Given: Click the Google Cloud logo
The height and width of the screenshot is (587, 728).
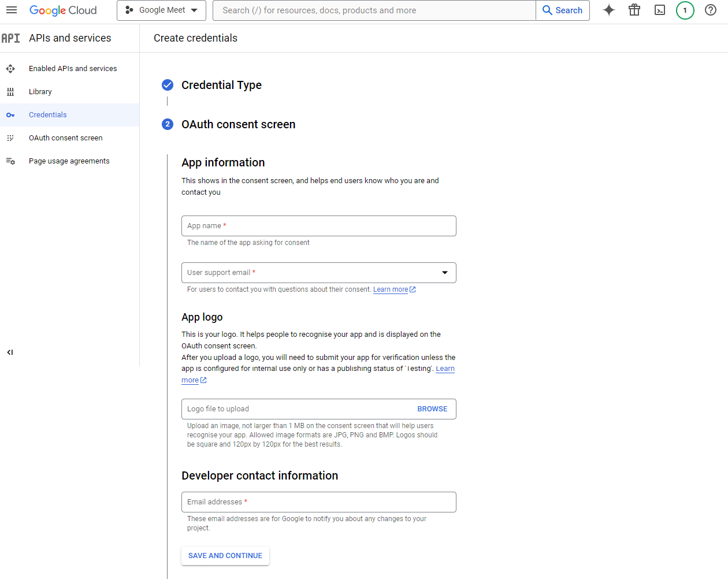Looking at the screenshot, I should tap(63, 10).
